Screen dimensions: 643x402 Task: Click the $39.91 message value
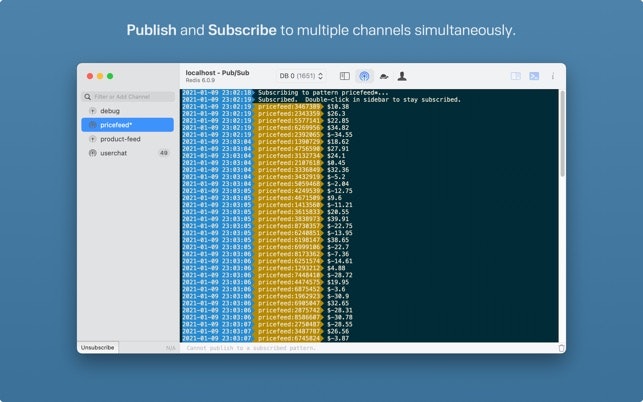[x=338, y=219]
